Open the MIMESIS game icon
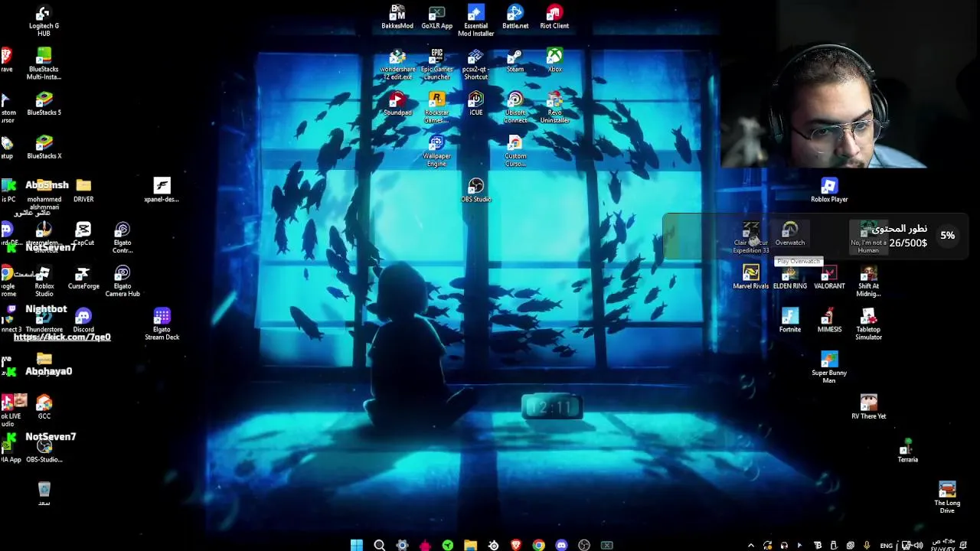The height and width of the screenshot is (551, 980). [829, 321]
